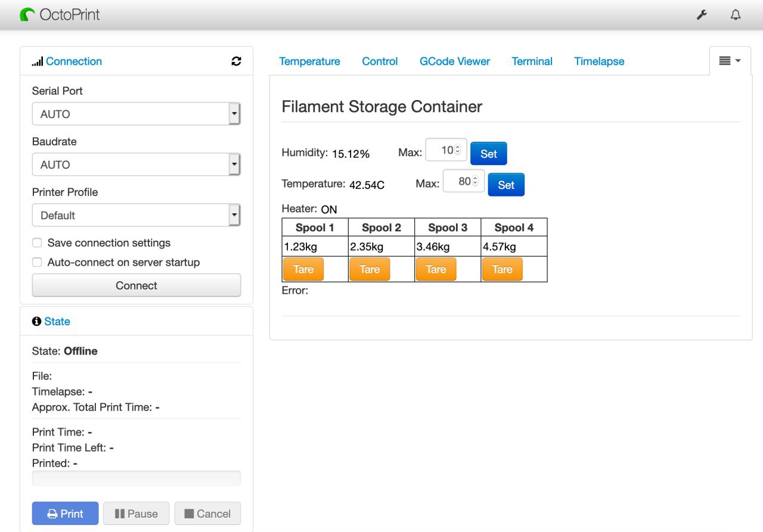The image size is (763, 532).
Task: Open the tab list hamburger menu
Action: [x=730, y=61]
